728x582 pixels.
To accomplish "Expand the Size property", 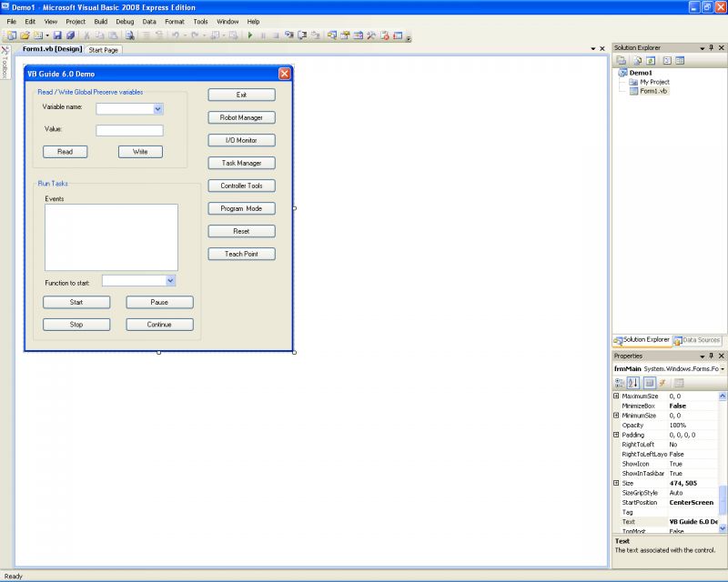I will [616, 483].
